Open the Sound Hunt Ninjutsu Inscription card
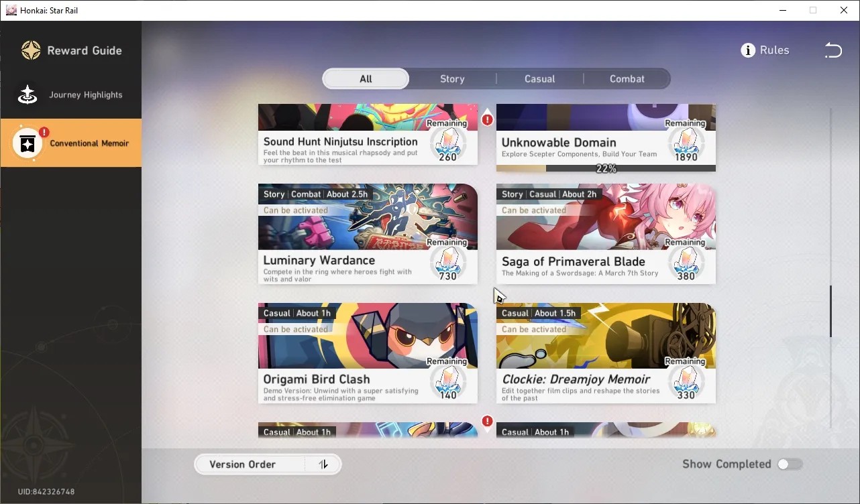 (x=368, y=134)
